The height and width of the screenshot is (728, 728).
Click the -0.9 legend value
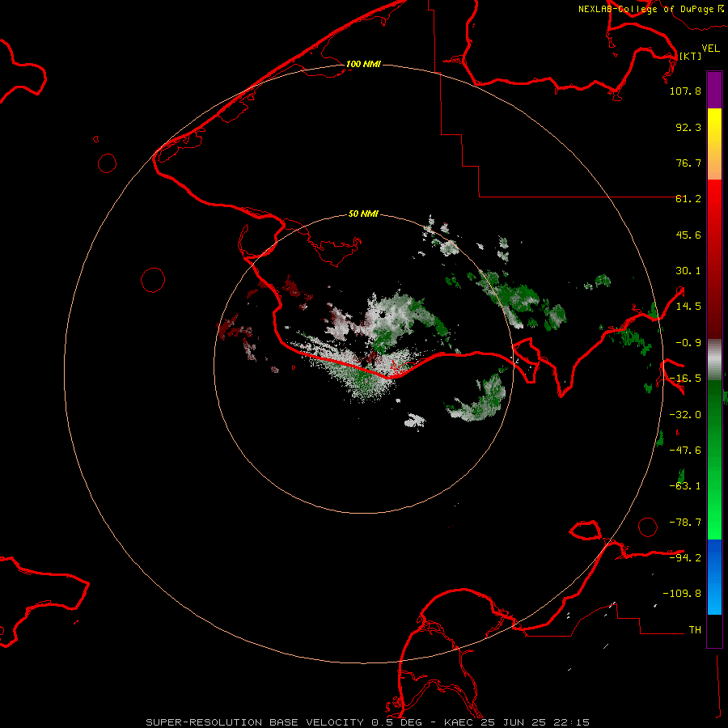688,343
